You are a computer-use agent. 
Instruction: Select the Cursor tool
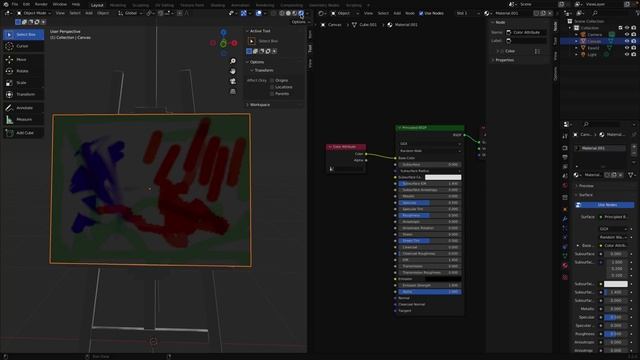pos(23,46)
